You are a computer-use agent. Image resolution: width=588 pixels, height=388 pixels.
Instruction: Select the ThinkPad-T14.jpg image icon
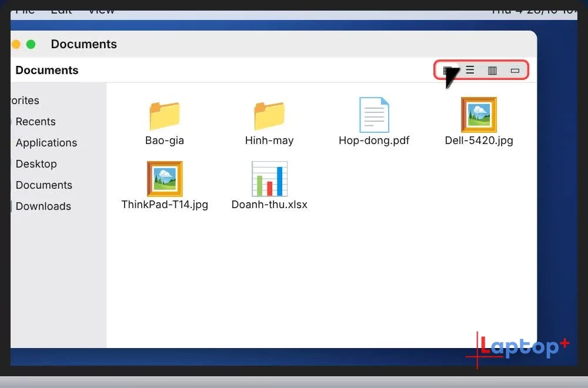(165, 179)
